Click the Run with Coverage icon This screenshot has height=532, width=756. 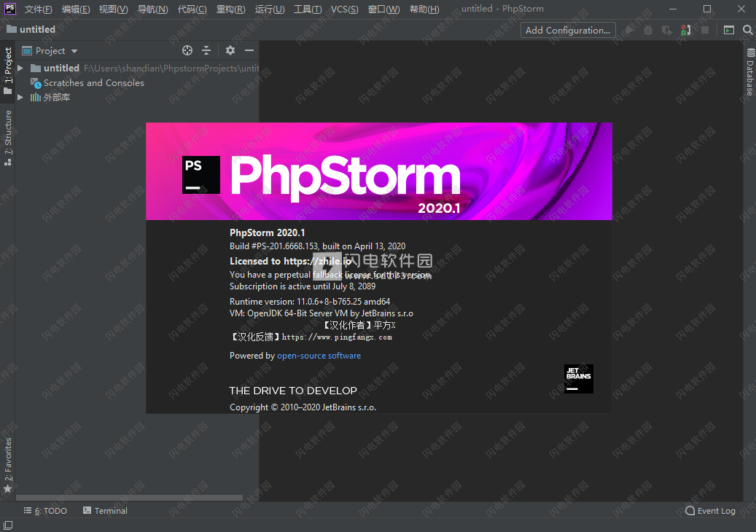(667, 30)
